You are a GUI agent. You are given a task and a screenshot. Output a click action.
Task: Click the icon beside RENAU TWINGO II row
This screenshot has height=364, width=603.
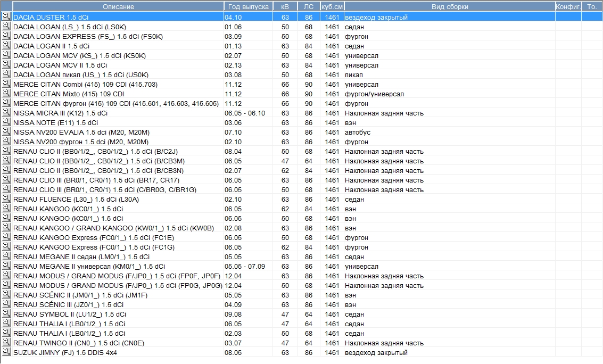(6, 342)
